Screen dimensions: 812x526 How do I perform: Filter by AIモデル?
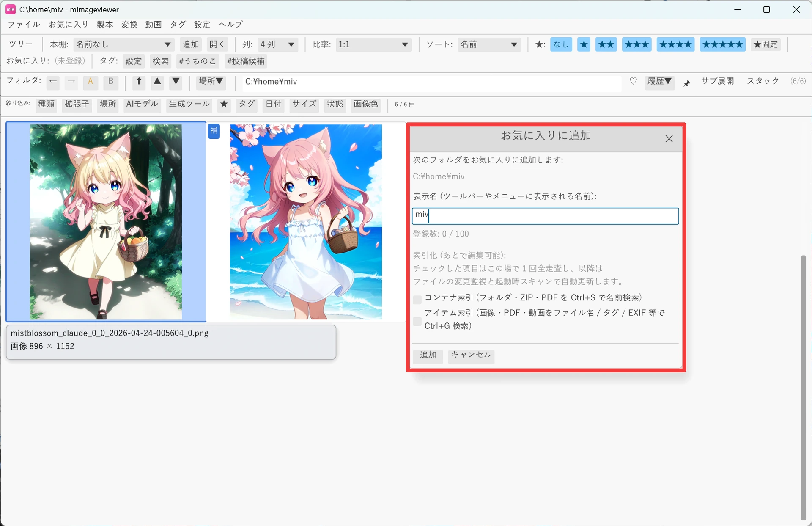pyautogui.click(x=142, y=104)
